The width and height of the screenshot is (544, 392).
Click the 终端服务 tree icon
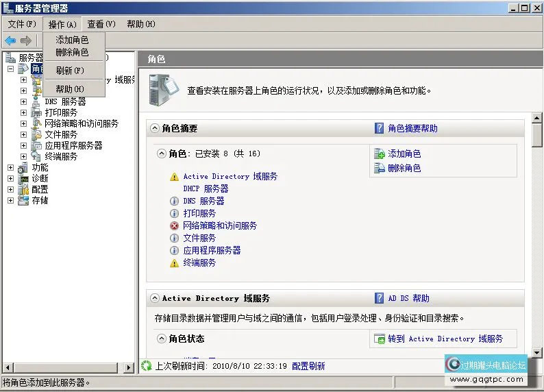click(x=36, y=156)
